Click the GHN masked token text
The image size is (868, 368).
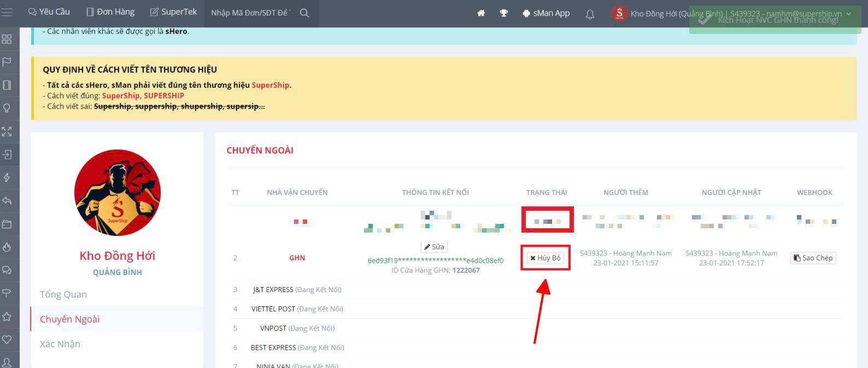tap(436, 260)
